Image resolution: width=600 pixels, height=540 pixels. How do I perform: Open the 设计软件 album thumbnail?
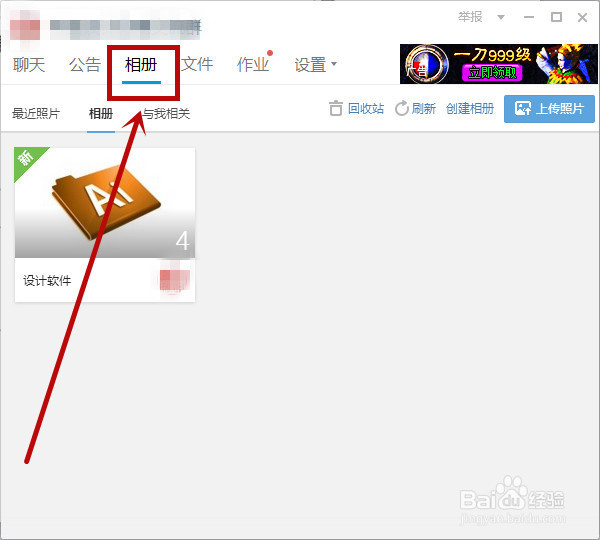click(105, 202)
